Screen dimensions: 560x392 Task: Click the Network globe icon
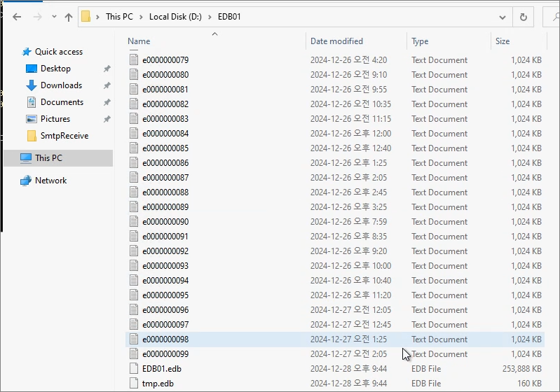point(26,181)
